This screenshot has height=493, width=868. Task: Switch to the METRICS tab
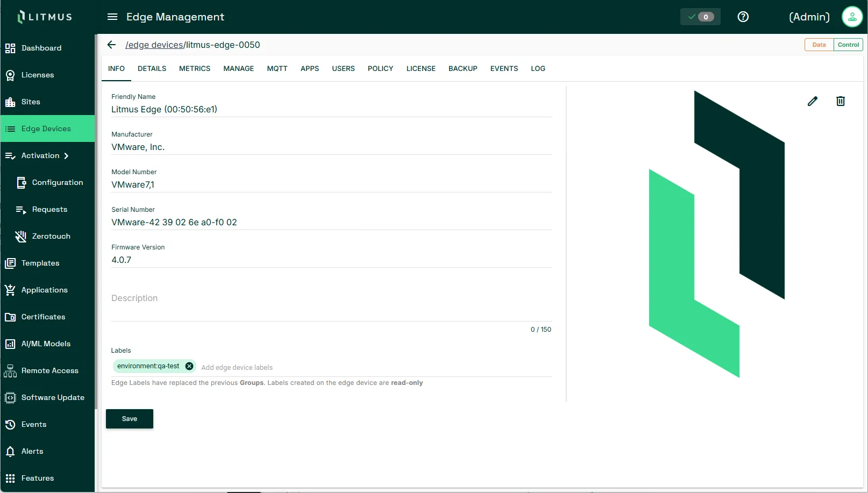(195, 68)
